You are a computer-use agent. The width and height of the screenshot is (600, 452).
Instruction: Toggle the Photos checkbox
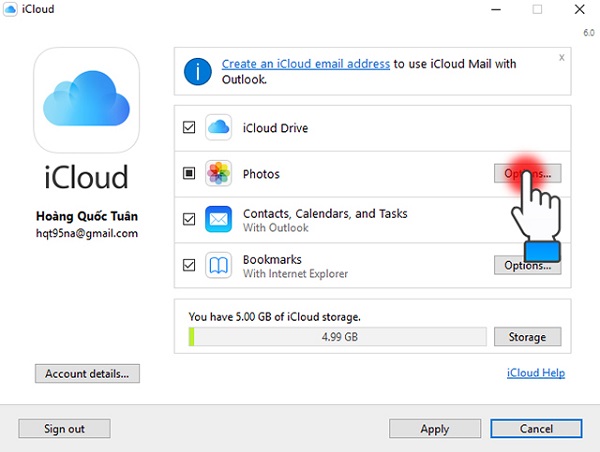click(189, 174)
